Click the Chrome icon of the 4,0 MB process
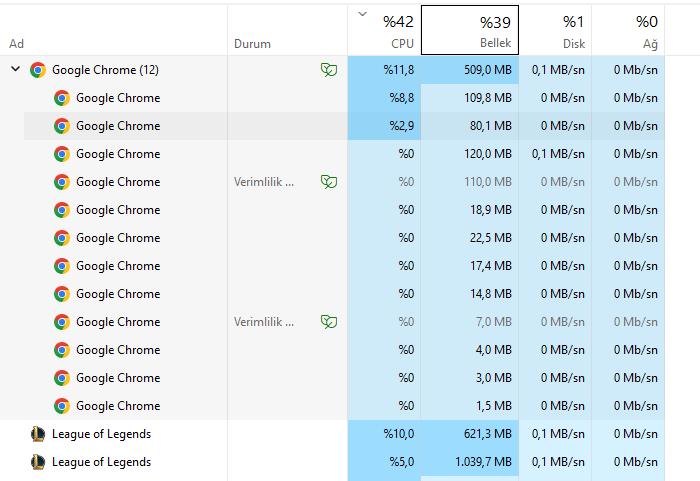The width and height of the screenshot is (700, 481). (x=62, y=350)
